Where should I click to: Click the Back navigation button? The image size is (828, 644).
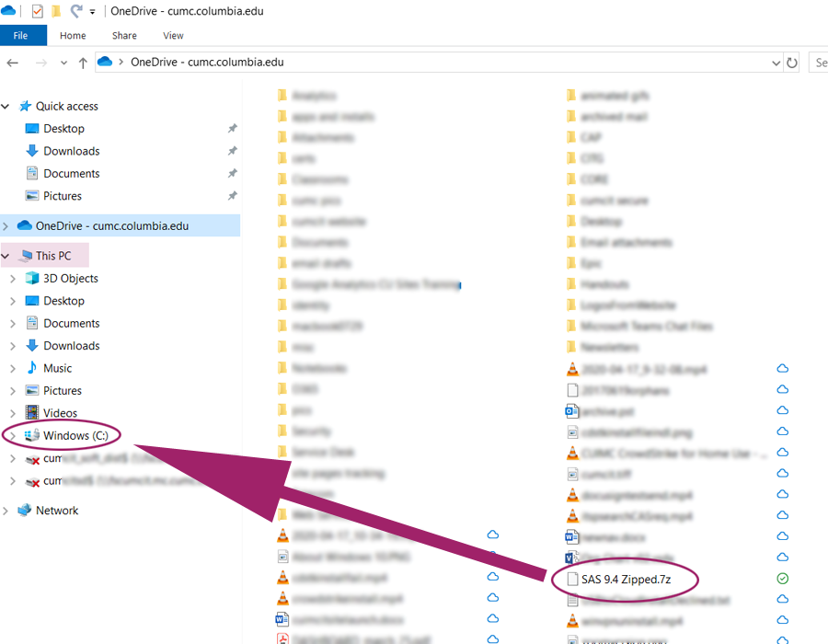[13, 62]
